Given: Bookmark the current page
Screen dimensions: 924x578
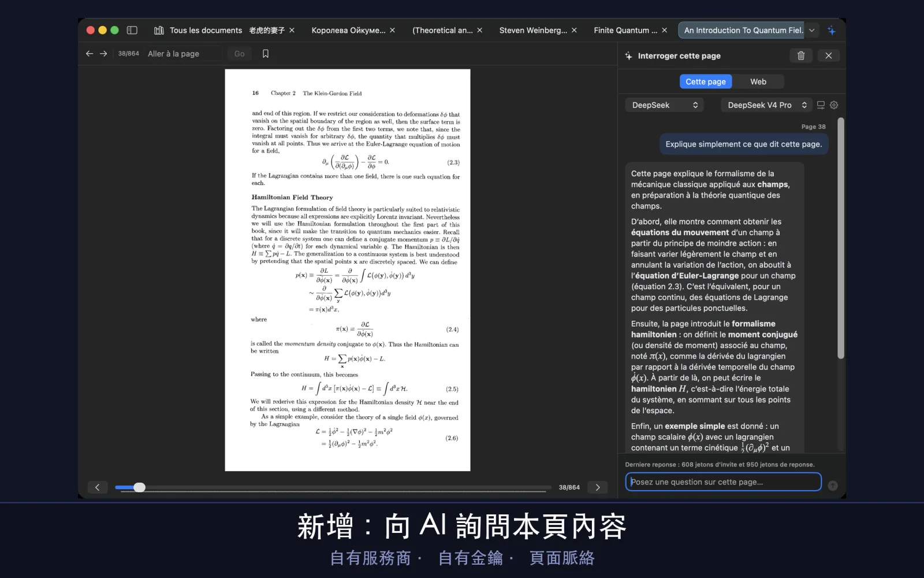Looking at the screenshot, I should point(266,54).
